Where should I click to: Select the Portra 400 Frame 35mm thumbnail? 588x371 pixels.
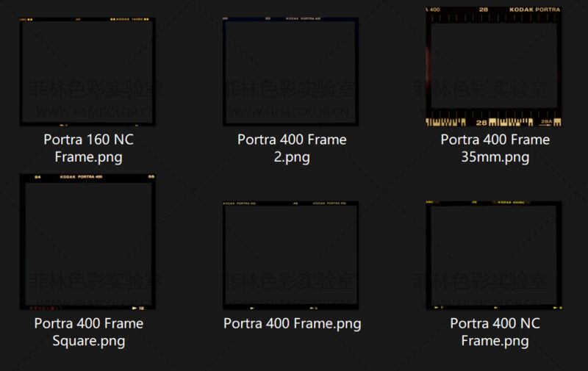[x=495, y=66]
